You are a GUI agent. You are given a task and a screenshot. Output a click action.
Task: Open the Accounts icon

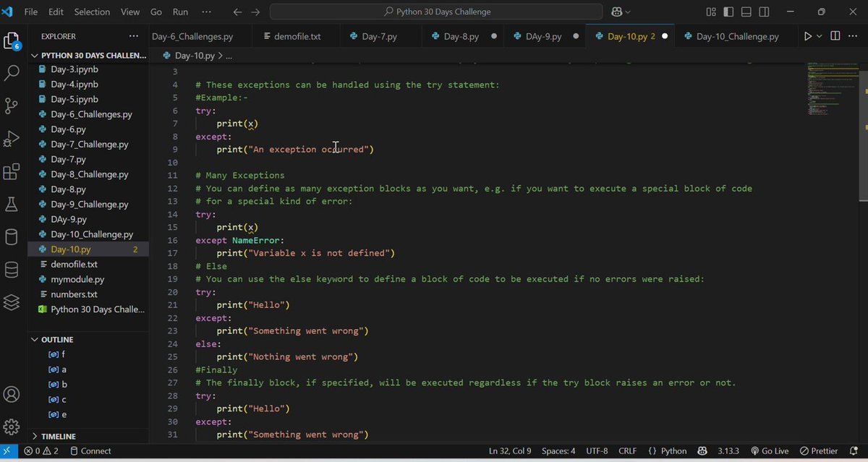[12, 395]
